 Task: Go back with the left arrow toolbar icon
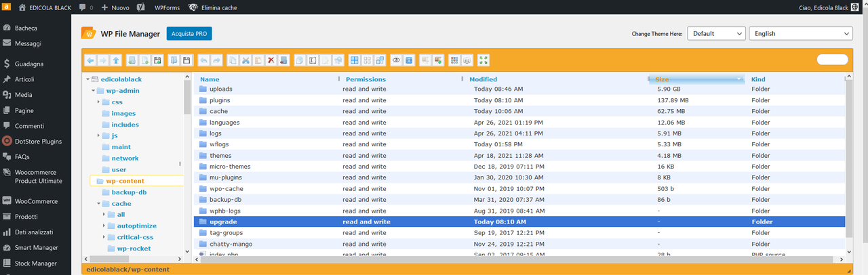(x=90, y=60)
